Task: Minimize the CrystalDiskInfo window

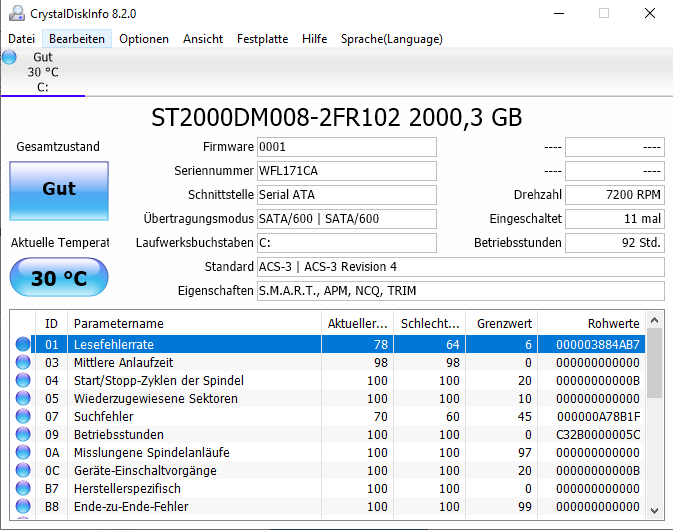Action: point(559,13)
